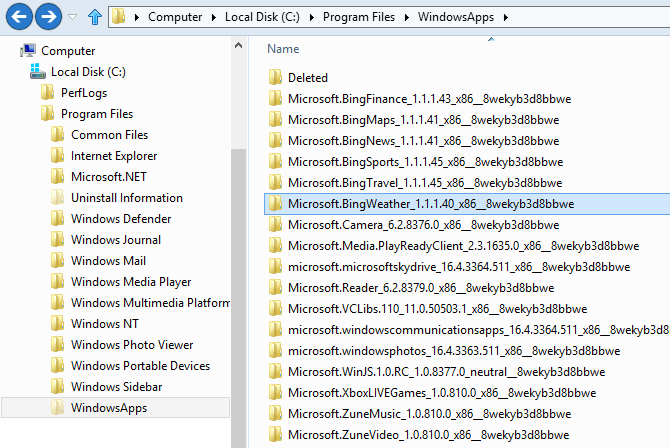Screen dimensions: 670x448
Task: Select Microsoft.WinJS.1.0.RC folder
Action: point(447,371)
